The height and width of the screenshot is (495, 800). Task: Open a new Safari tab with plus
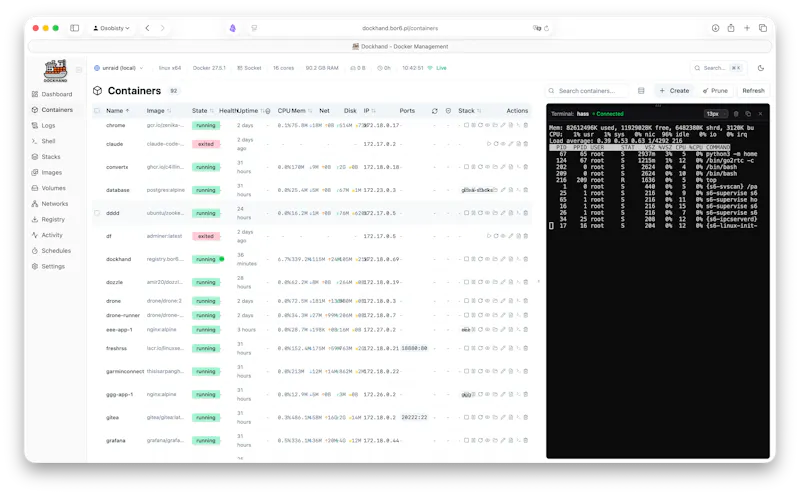pos(746,28)
